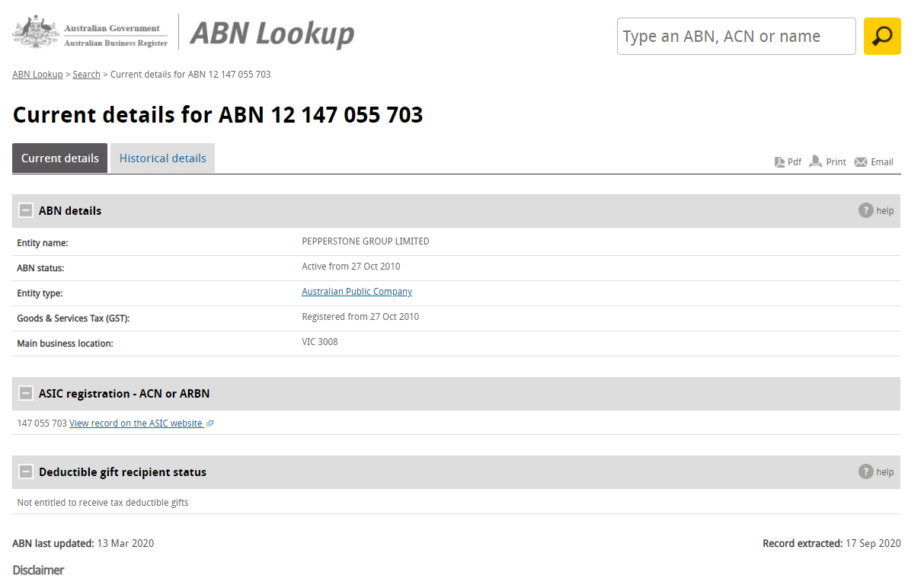
Task: Click the Entity name label
Action: (43, 243)
